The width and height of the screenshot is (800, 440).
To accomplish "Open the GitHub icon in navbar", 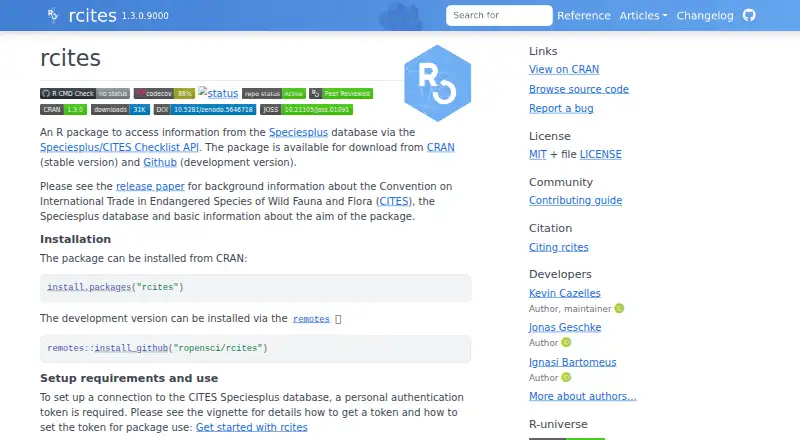I will point(749,15).
